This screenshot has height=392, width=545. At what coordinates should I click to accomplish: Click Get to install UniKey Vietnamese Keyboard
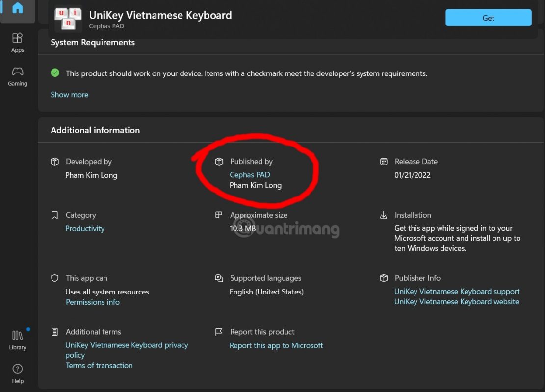pyautogui.click(x=488, y=18)
